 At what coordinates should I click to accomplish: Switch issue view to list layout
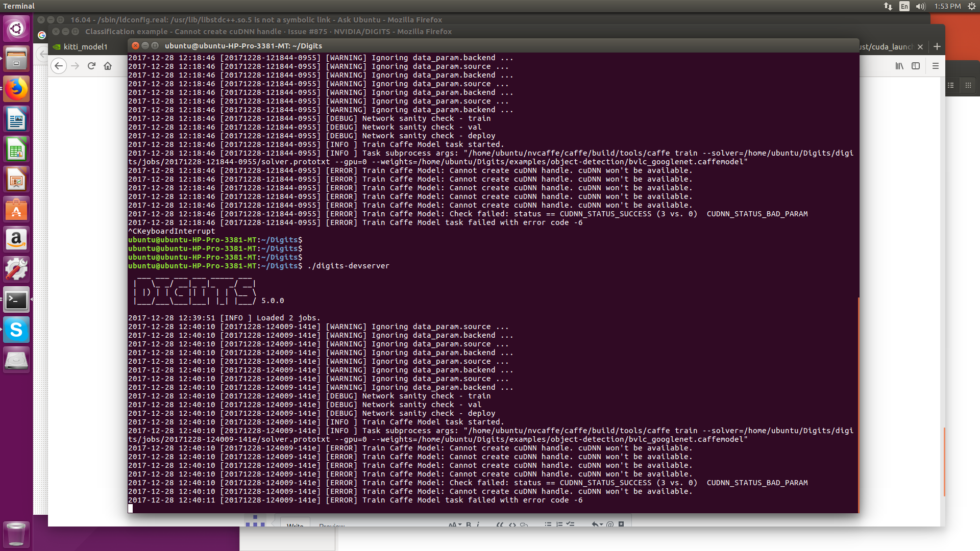tap(950, 85)
